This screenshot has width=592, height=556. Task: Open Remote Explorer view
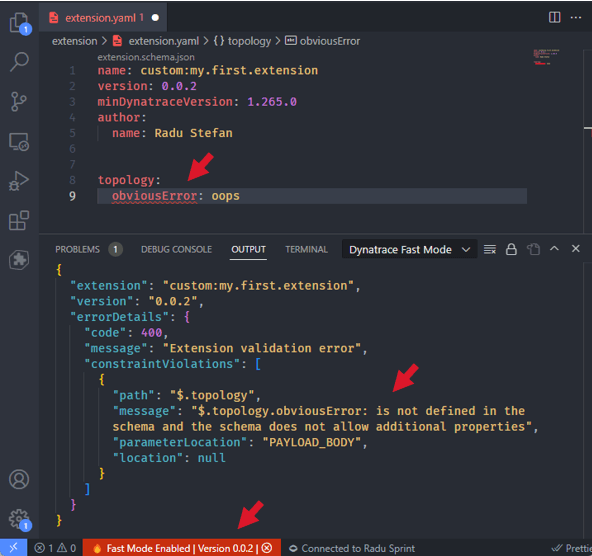(x=19, y=142)
